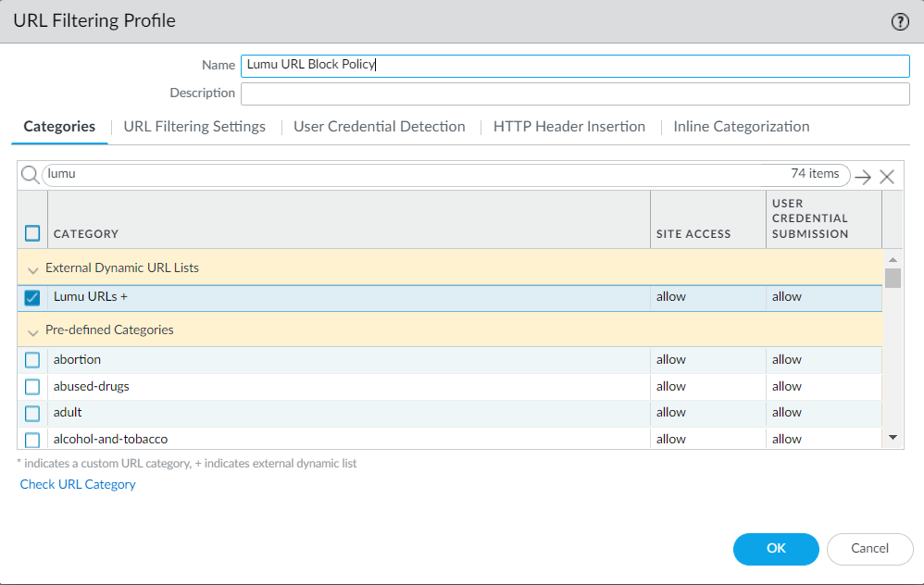Open User Credential Submission for Lumu URLs

tap(823, 297)
